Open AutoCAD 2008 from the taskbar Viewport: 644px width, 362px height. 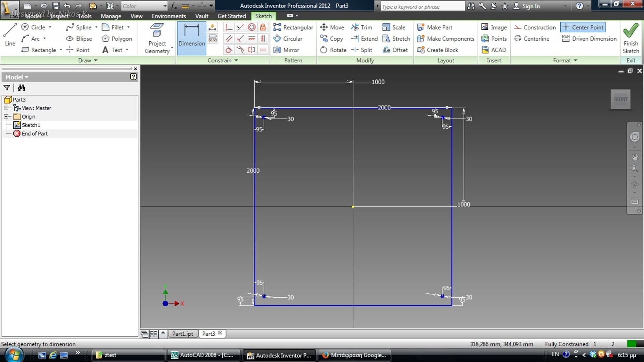click(203, 355)
